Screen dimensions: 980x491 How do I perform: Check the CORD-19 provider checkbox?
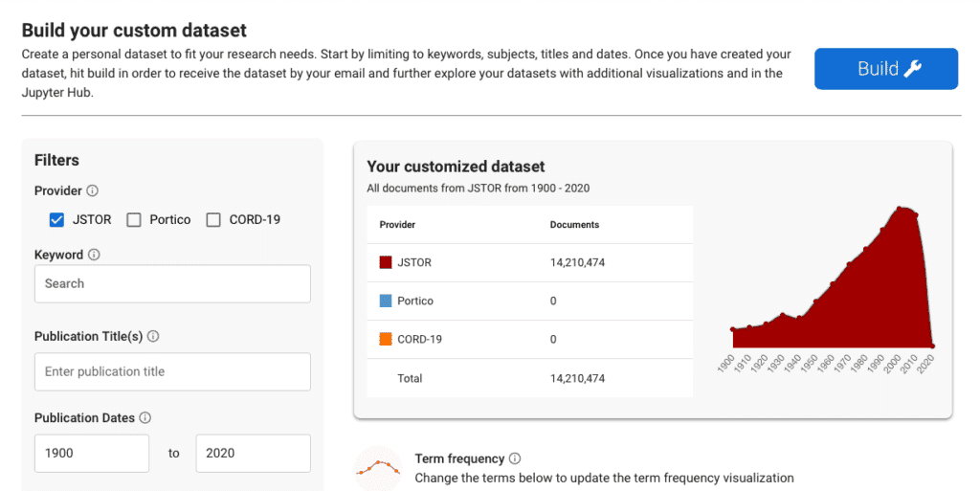click(x=213, y=220)
